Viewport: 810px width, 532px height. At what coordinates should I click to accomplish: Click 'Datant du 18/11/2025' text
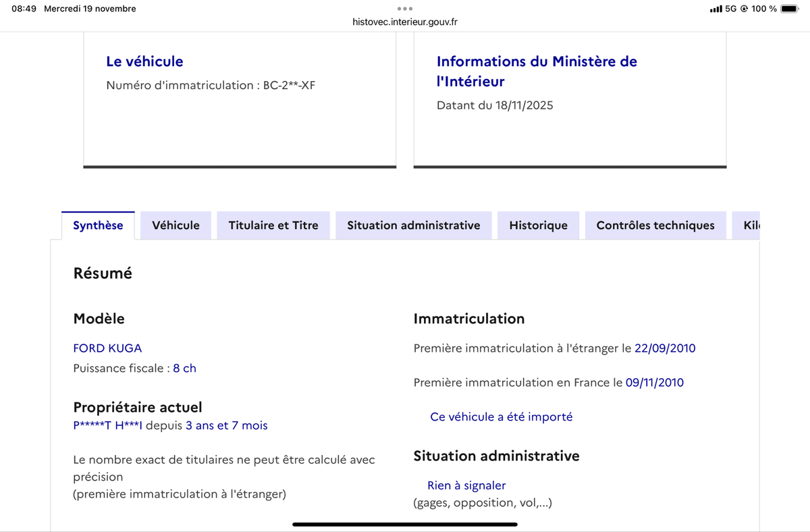point(495,105)
